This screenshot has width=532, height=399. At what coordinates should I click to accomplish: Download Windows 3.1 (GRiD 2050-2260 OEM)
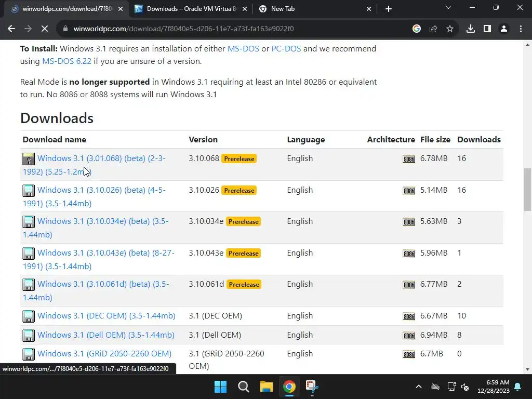point(104,353)
